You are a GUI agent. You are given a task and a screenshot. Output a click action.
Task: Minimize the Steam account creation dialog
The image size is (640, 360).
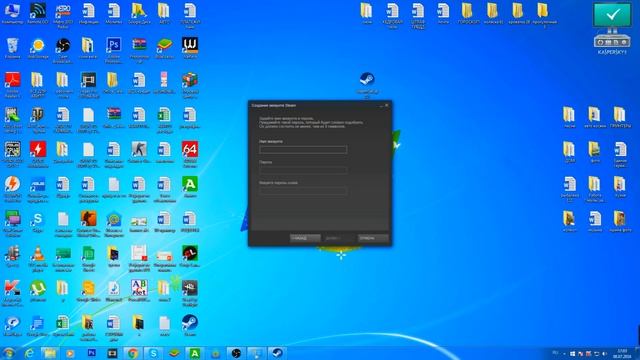tap(382, 105)
